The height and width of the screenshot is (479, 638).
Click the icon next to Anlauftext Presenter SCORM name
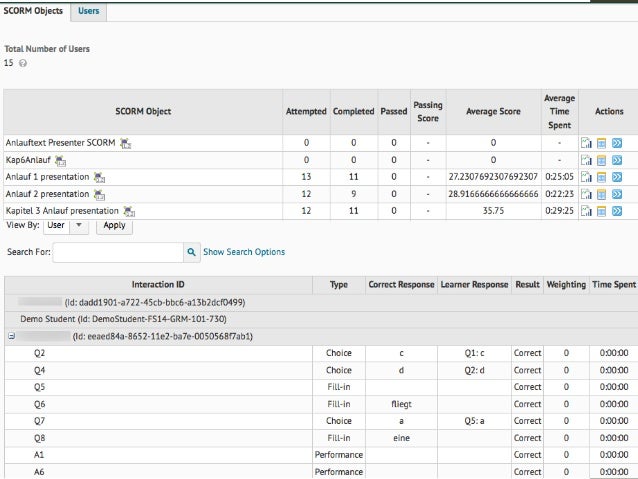(125, 143)
